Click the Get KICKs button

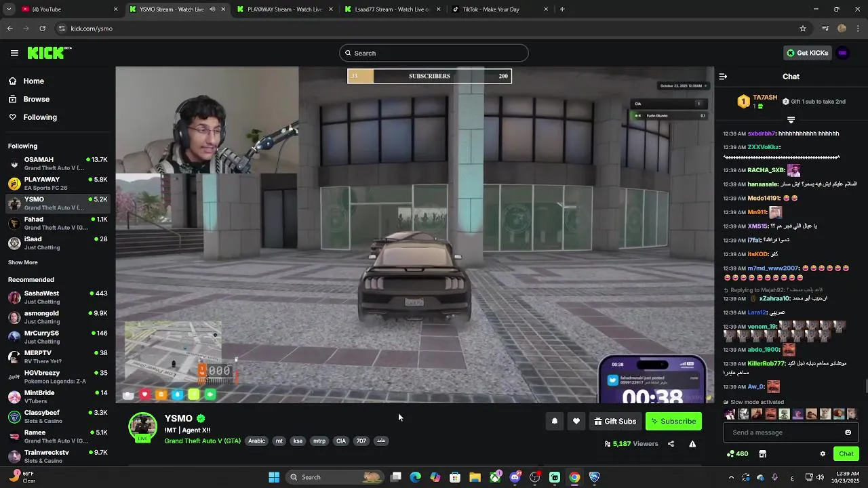(x=807, y=53)
